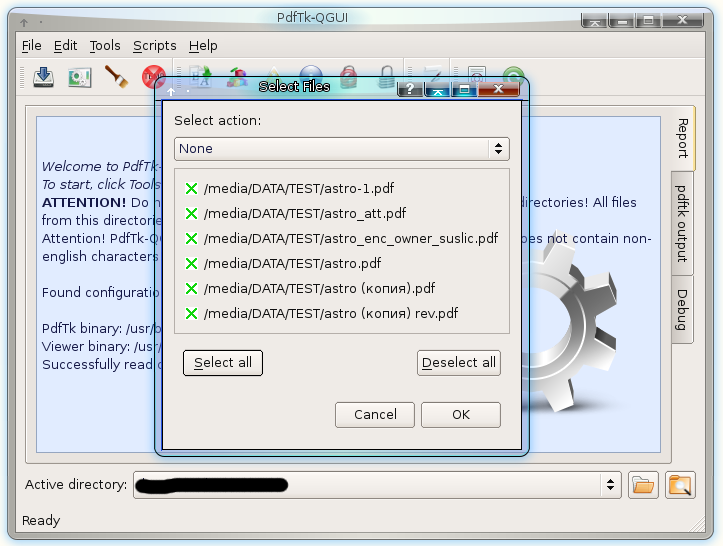Screen dimensions: 723x546
Task: Click the document translate toolbar icon
Action: pyautogui.click(x=201, y=76)
